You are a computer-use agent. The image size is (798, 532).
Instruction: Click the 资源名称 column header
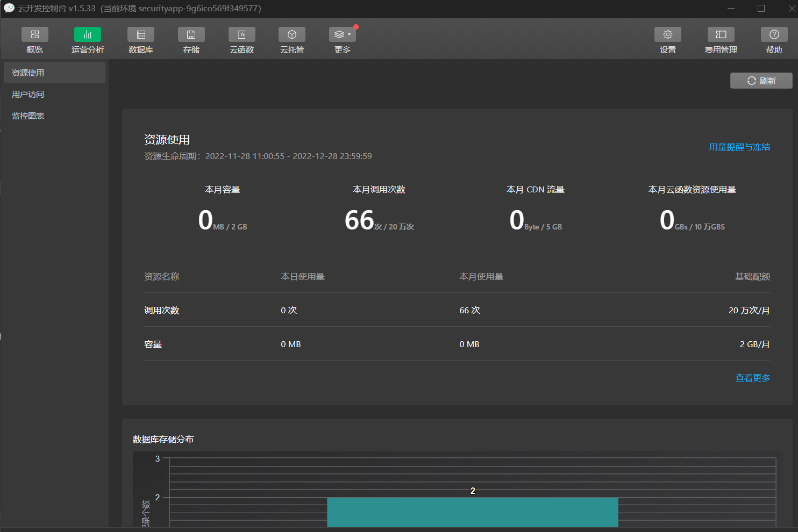[162, 276]
